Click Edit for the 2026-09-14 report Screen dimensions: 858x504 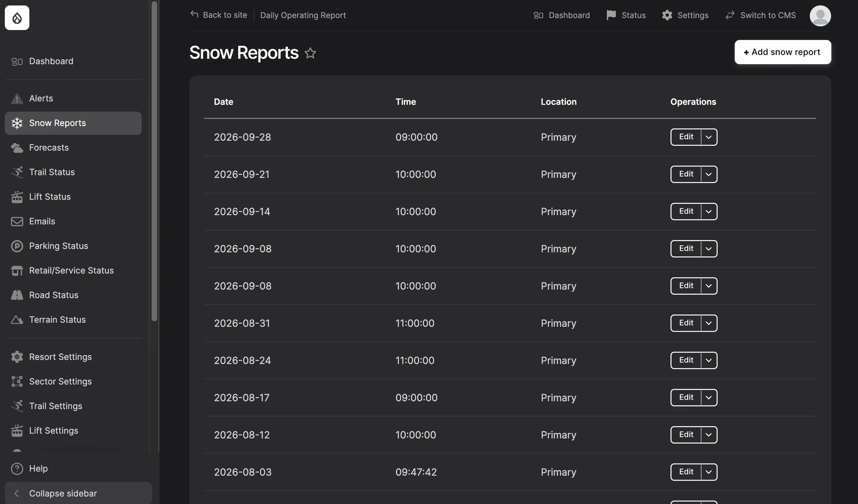pyautogui.click(x=686, y=211)
